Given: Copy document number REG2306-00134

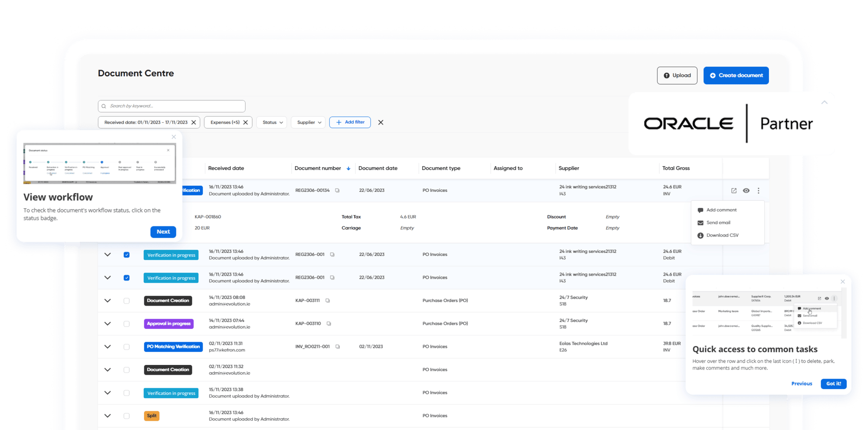Looking at the screenshot, I should point(337,190).
